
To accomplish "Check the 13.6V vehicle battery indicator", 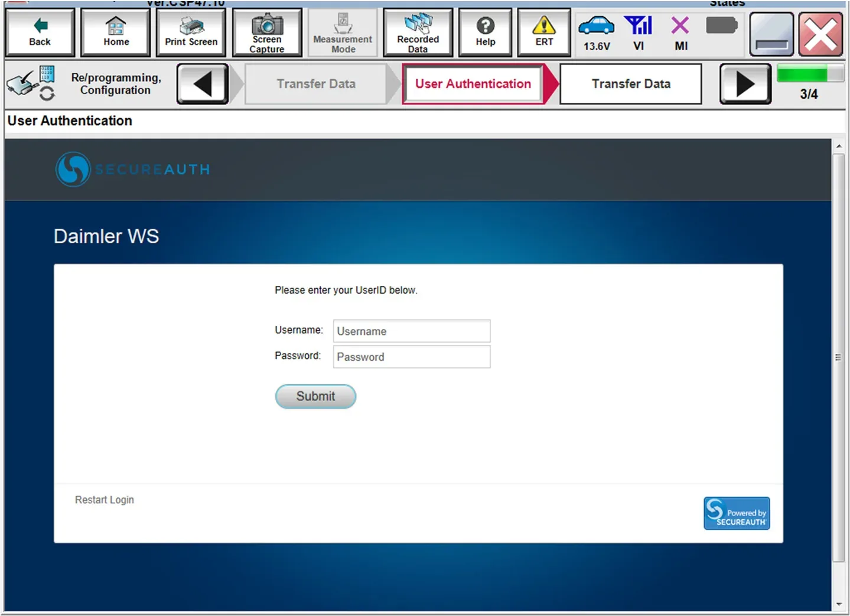I will pos(597,33).
